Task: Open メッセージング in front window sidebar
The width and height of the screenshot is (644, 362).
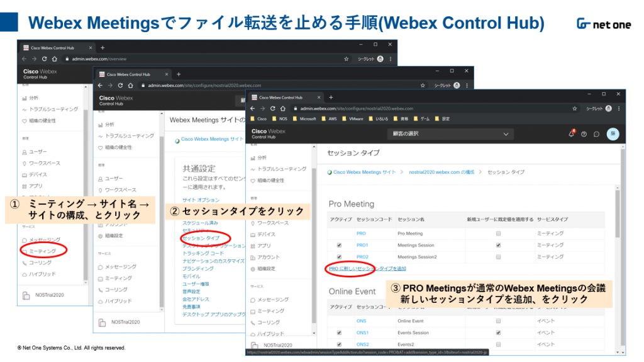Action: 269,300
